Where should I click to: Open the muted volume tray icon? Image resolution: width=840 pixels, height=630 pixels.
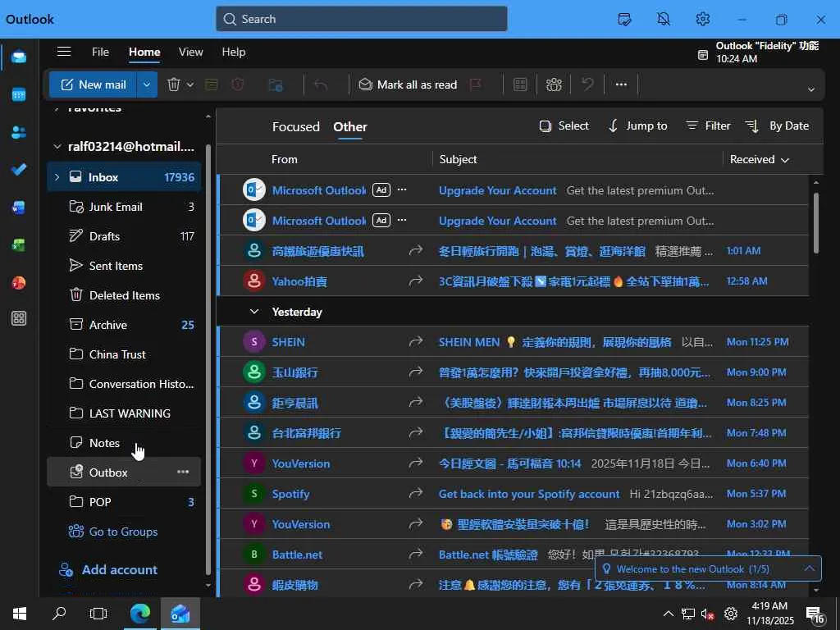coord(707,614)
